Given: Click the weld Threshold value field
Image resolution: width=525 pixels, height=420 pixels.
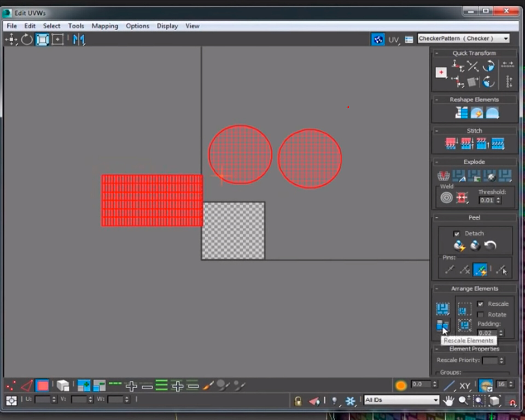Looking at the screenshot, I should click(x=487, y=200).
